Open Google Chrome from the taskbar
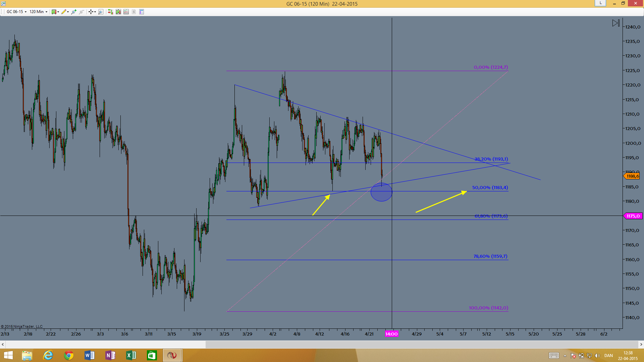This screenshot has width=644, height=362. coord(69,355)
